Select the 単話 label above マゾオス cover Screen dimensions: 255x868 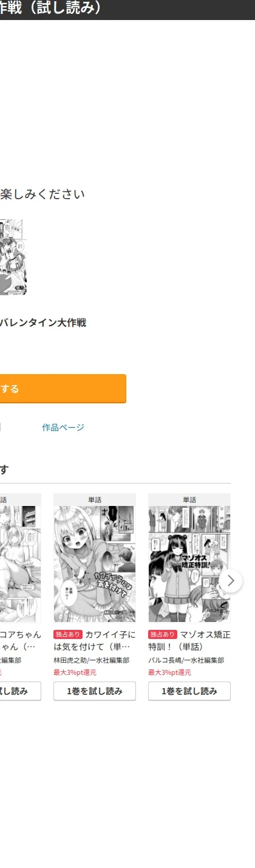click(189, 500)
